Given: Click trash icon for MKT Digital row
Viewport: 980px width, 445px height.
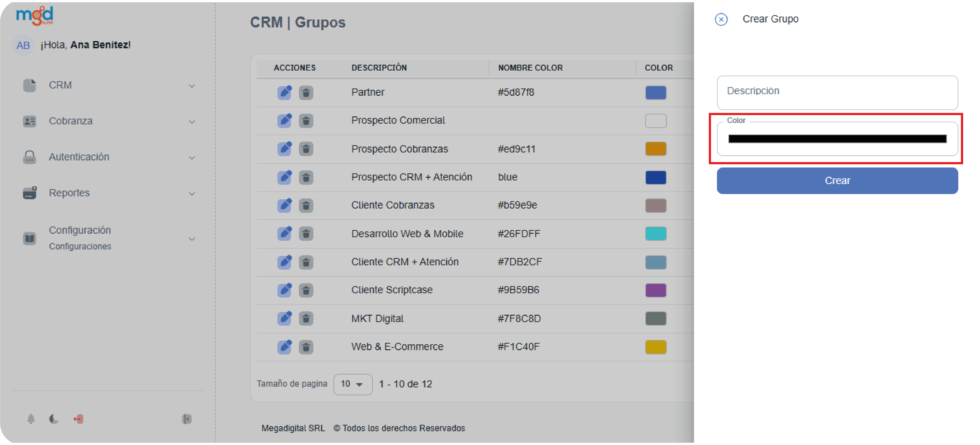Looking at the screenshot, I should coord(306,319).
